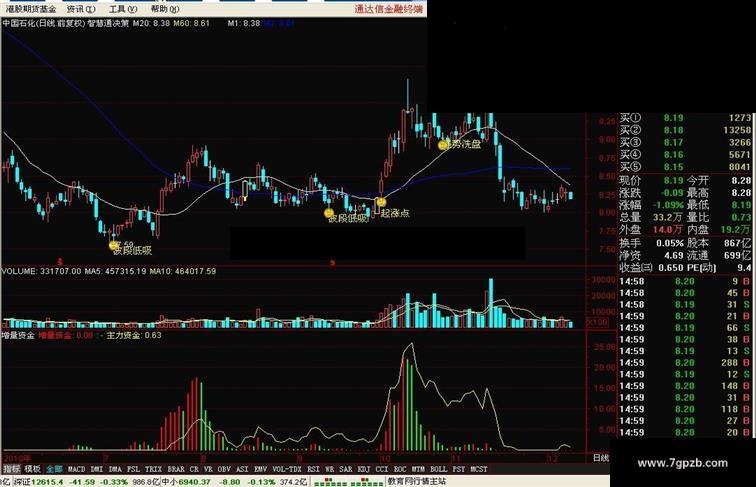Select the ASI indicator tab

point(243,469)
